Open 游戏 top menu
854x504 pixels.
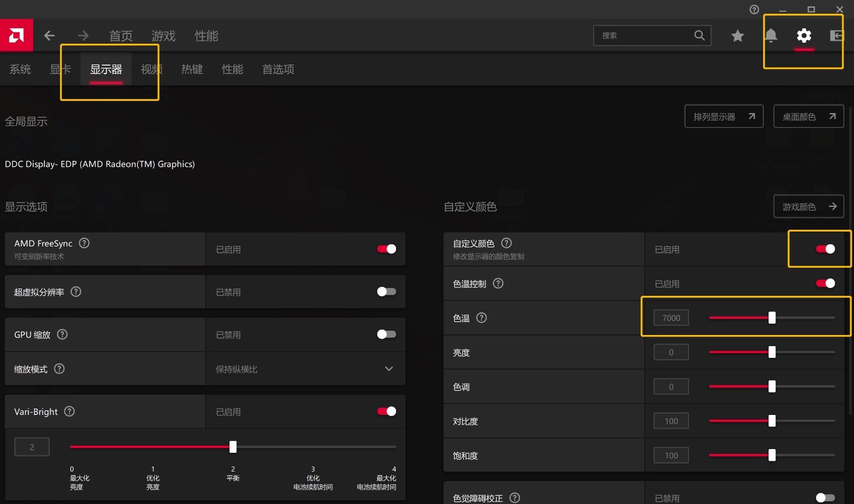[163, 36]
